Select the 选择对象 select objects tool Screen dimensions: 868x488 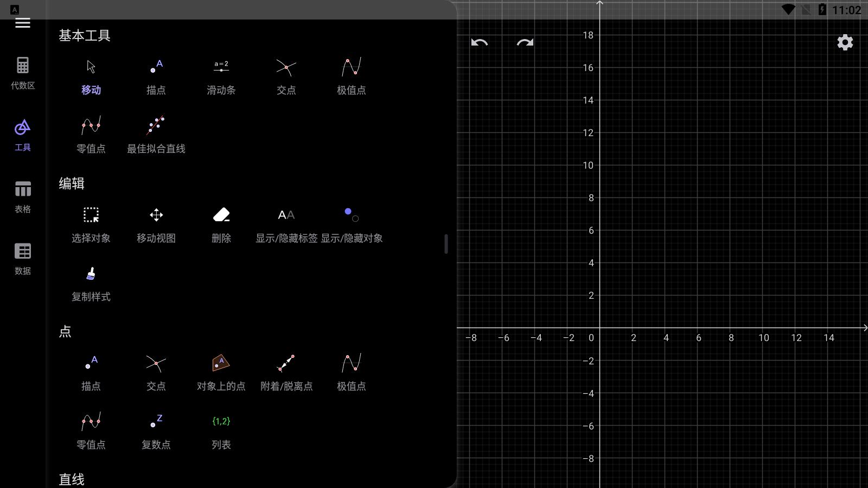pyautogui.click(x=91, y=224)
